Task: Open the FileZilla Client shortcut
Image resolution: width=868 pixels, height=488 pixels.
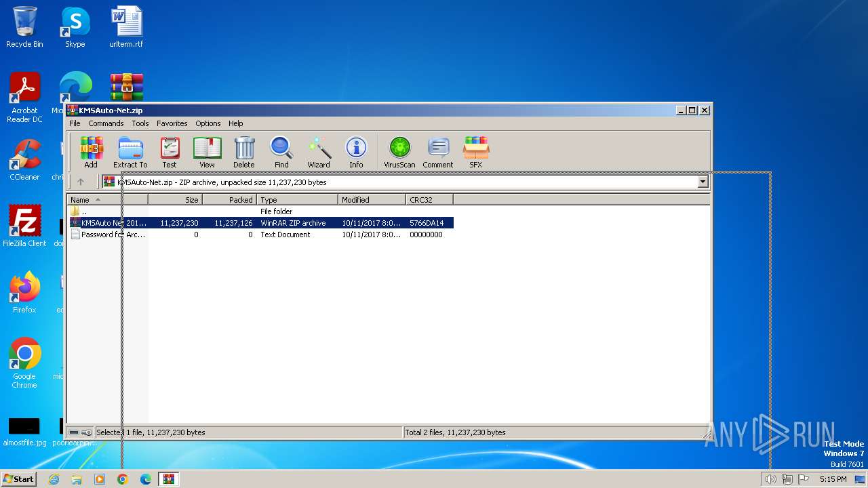Action: (24, 226)
